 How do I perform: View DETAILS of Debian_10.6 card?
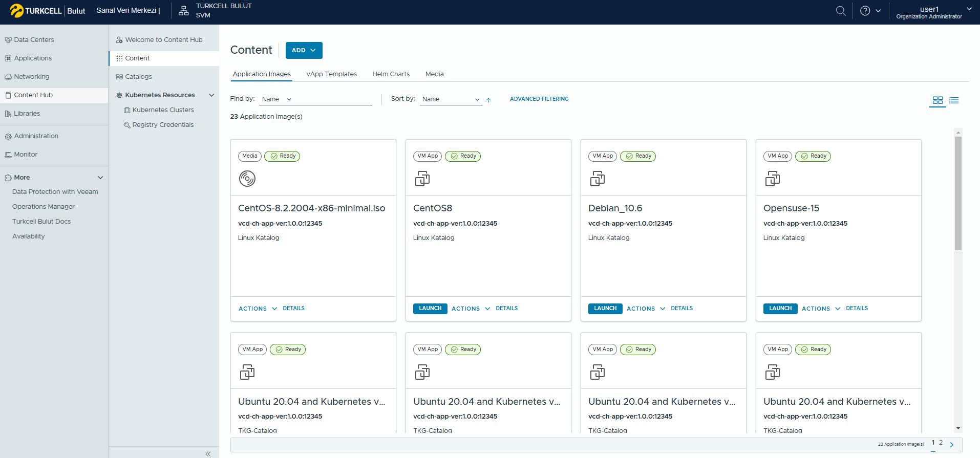pos(682,309)
